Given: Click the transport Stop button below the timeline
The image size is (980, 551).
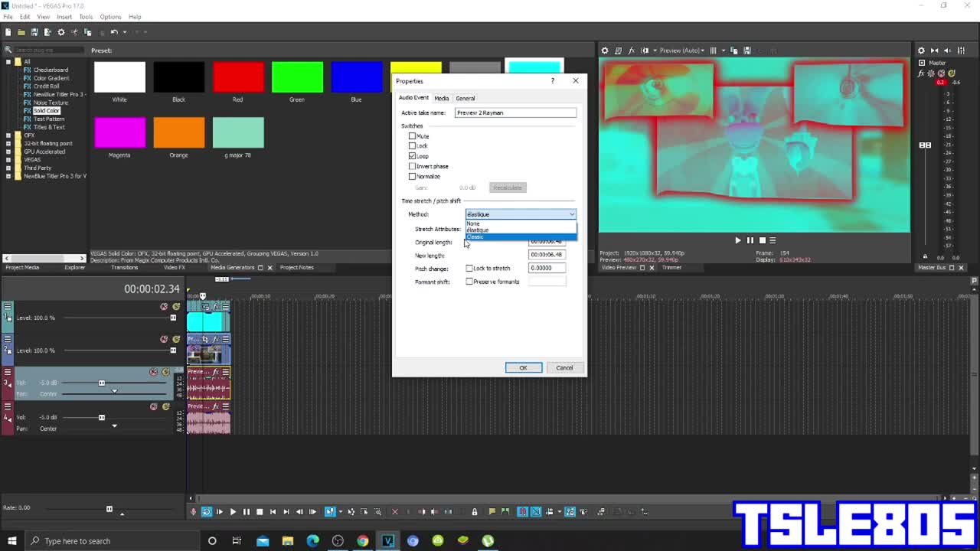Looking at the screenshot, I should tap(260, 512).
